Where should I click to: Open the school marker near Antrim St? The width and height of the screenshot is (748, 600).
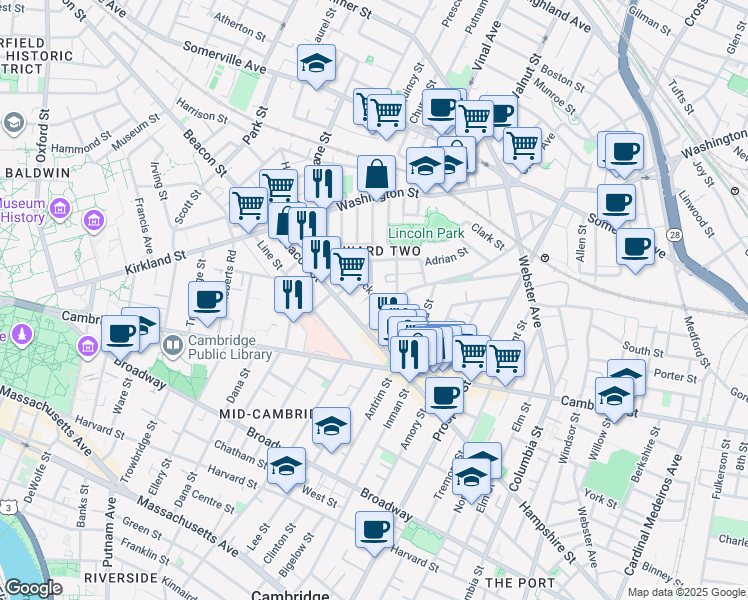pyautogui.click(x=331, y=426)
